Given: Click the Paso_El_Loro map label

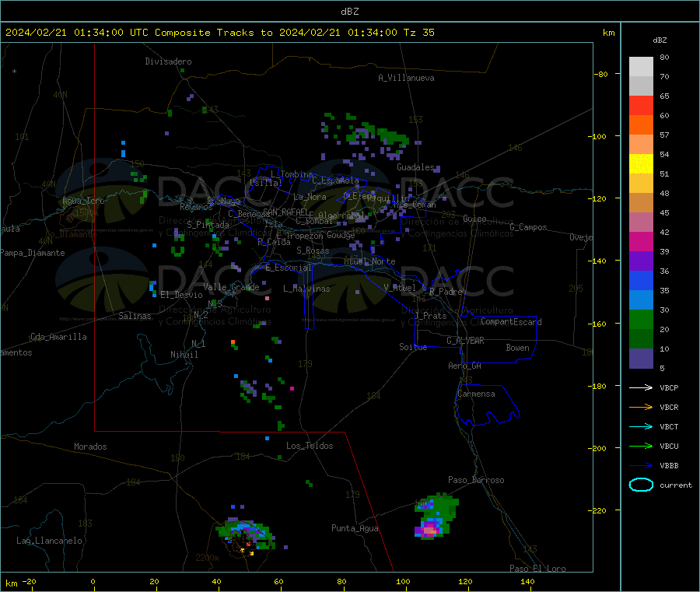Looking at the screenshot, I should [537, 569].
